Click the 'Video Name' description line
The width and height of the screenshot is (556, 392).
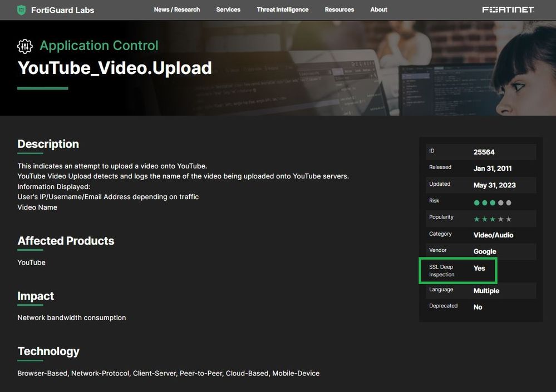click(37, 207)
